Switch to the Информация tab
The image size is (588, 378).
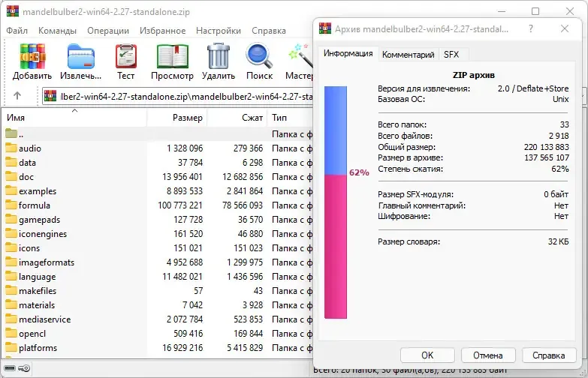[348, 53]
